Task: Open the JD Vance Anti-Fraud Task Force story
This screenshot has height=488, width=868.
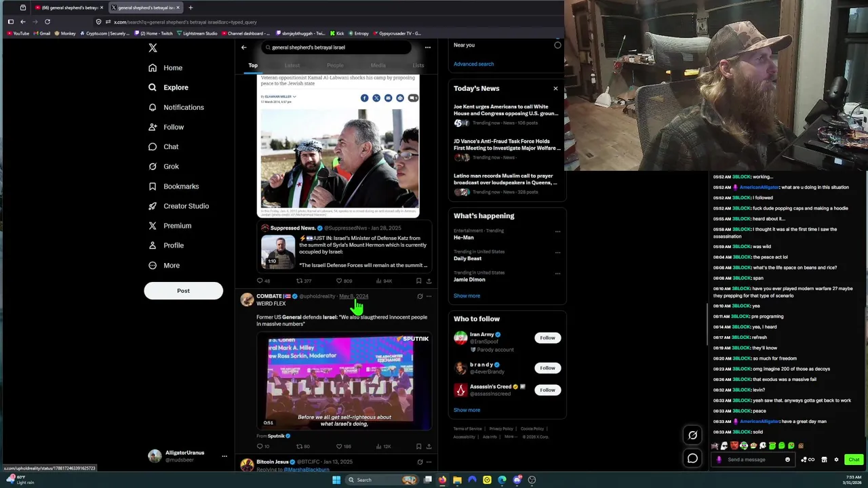Action: pyautogui.click(x=506, y=149)
